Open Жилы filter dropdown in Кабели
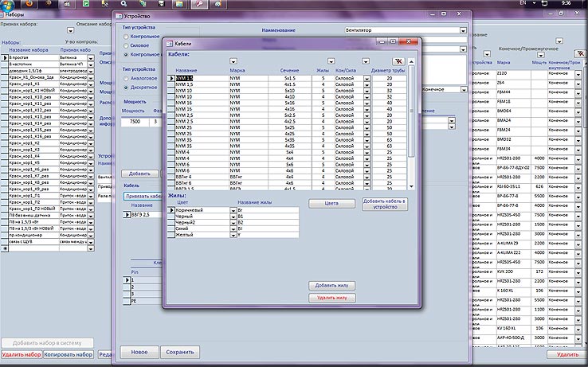 [x=331, y=61]
